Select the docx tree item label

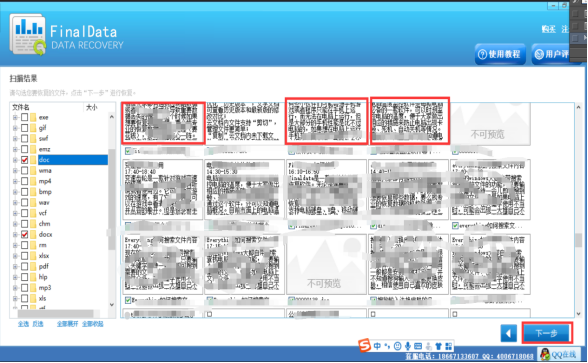tap(45, 234)
